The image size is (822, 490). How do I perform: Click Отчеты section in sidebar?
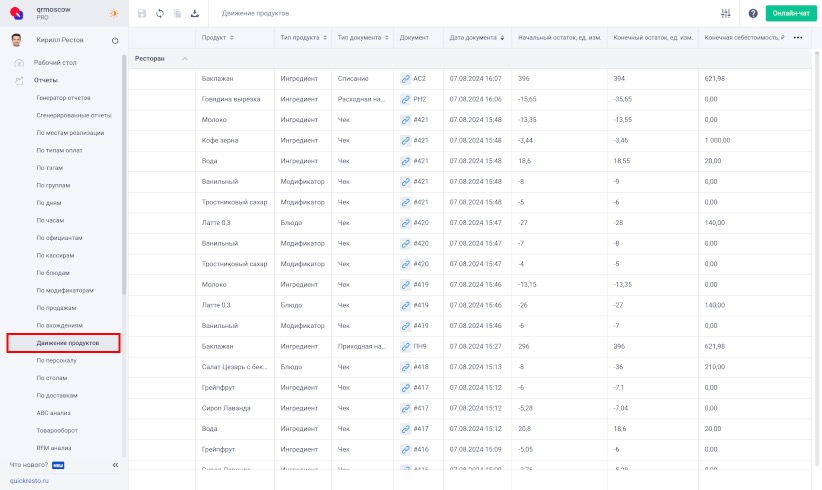pyautogui.click(x=46, y=80)
